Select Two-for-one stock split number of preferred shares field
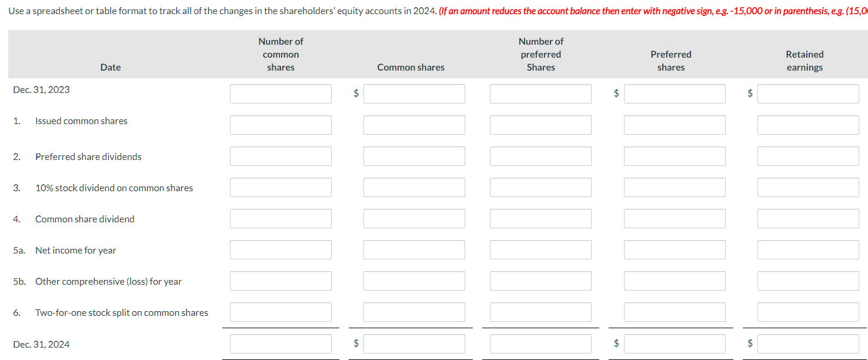 coord(540,312)
